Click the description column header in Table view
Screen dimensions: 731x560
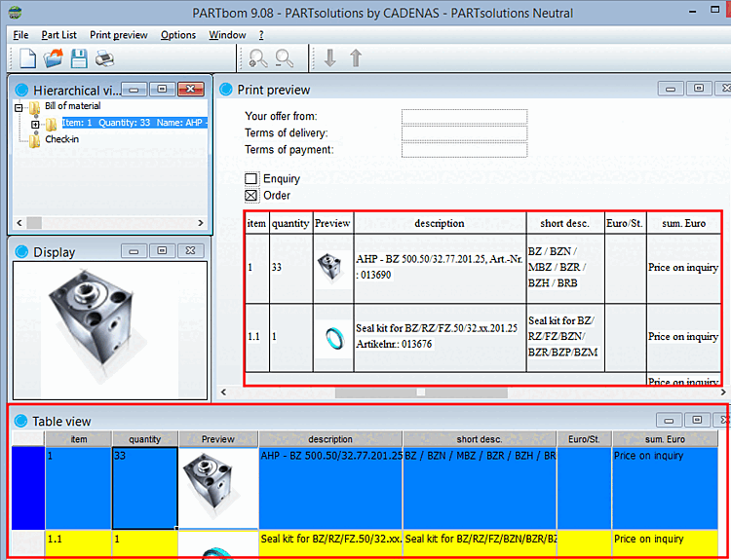click(330, 439)
